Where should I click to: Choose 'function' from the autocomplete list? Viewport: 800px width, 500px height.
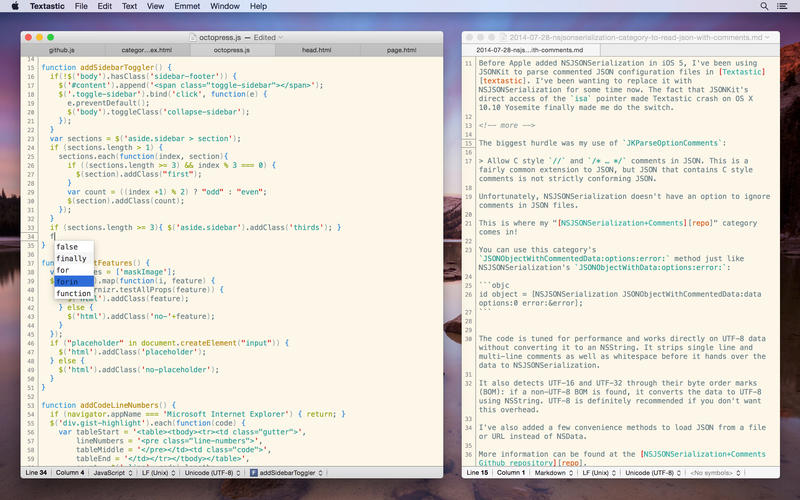tap(74, 293)
